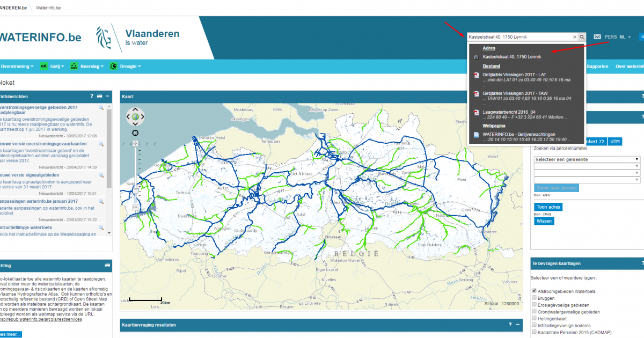The height and width of the screenshot is (338, 644).
Task: Click the Wissen button
Action: [x=544, y=221]
